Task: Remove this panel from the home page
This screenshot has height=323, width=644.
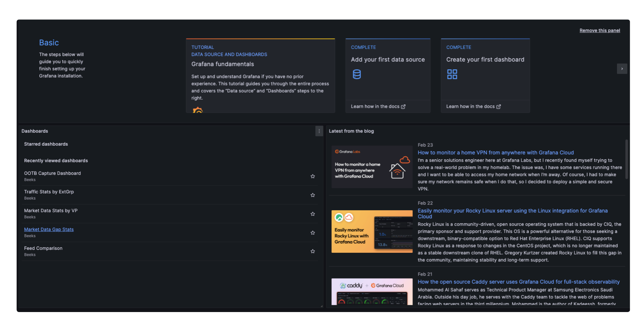Action: click(600, 31)
